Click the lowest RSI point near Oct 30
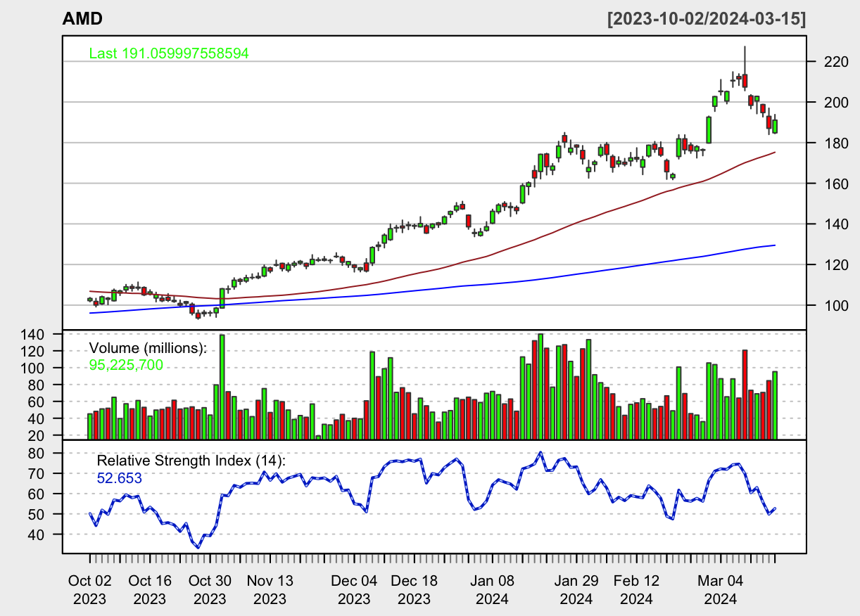860x616 pixels. tap(198, 547)
